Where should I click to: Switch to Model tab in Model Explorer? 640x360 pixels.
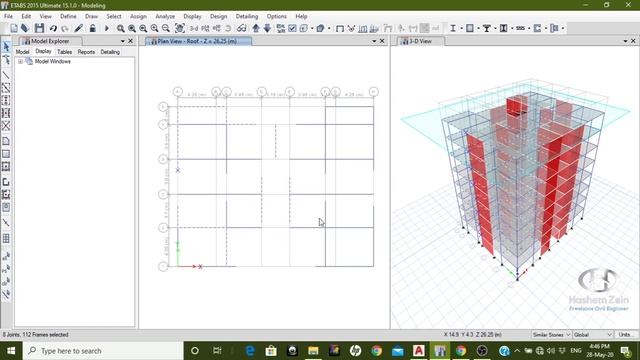(x=22, y=52)
